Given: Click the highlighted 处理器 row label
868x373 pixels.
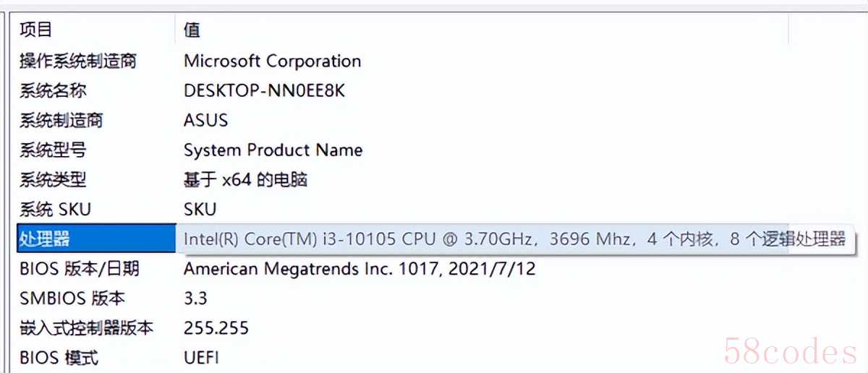Looking at the screenshot, I should (x=45, y=239).
